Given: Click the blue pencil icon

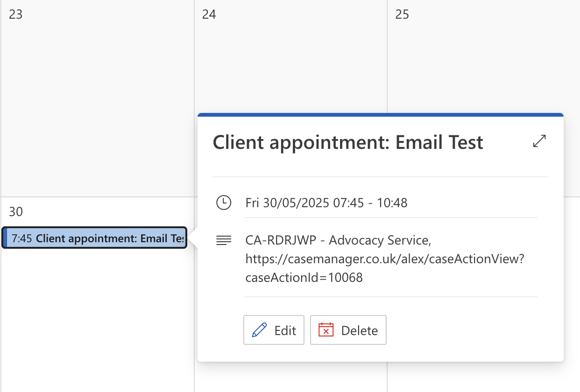Looking at the screenshot, I should pos(259,330).
